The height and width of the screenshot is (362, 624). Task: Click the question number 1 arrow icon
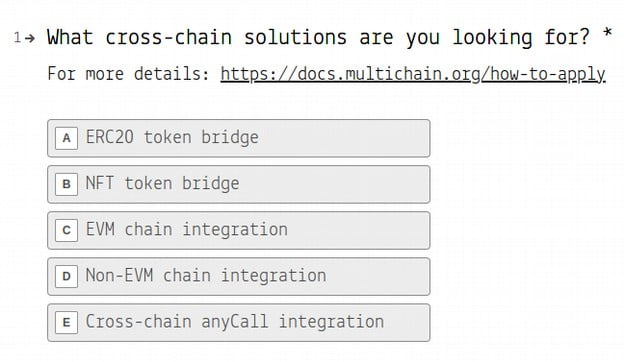(x=29, y=38)
